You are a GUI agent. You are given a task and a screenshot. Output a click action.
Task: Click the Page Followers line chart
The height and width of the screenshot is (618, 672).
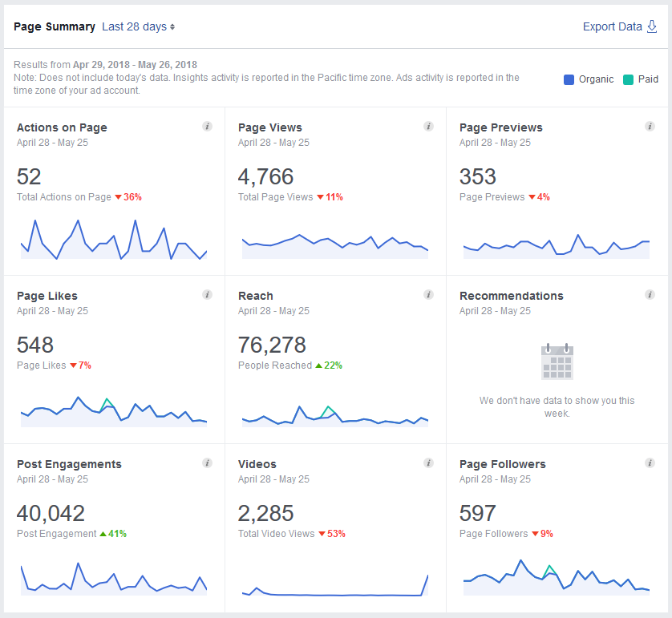point(557,577)
